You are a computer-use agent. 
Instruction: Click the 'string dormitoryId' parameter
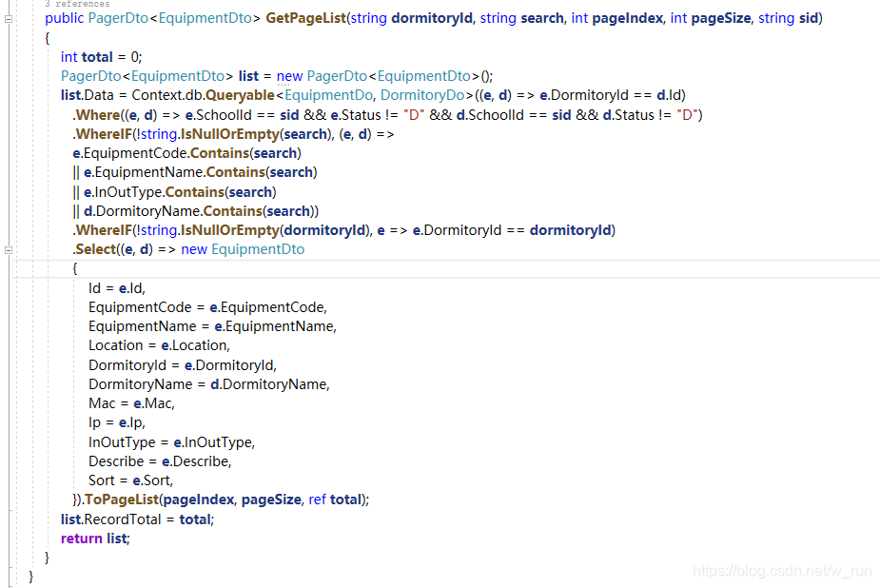pos(411,18)
